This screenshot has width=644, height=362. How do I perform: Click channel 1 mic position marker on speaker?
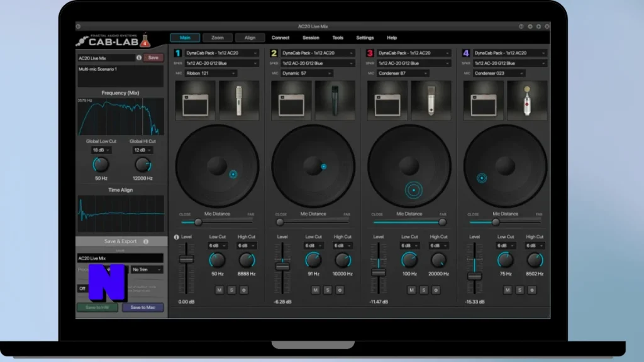click(233, 174)
